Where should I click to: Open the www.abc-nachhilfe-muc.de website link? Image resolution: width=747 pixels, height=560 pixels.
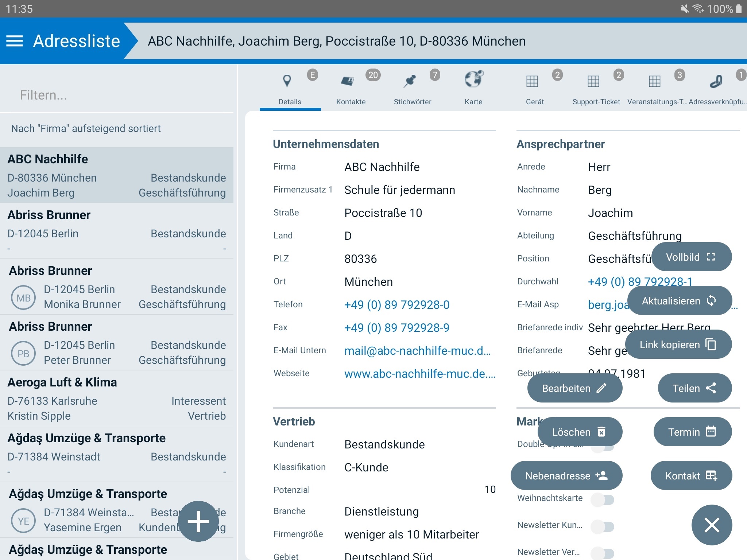(420, 373)
